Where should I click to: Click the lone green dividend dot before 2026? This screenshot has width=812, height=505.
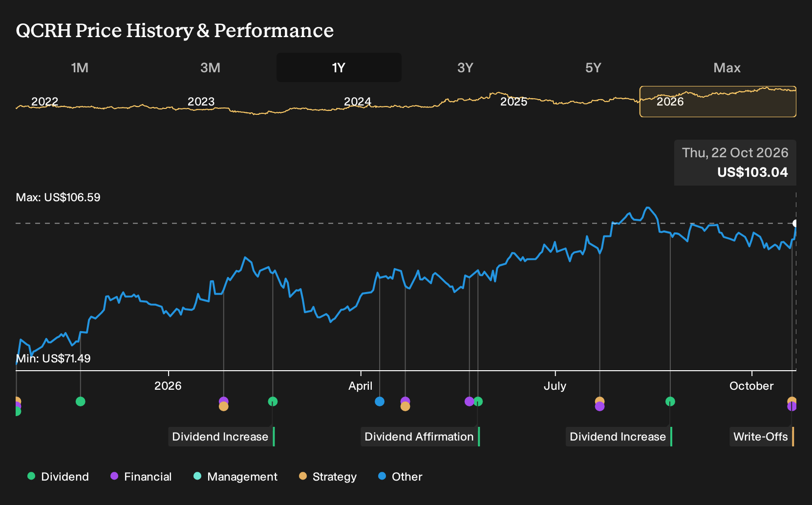coord(81,401)
